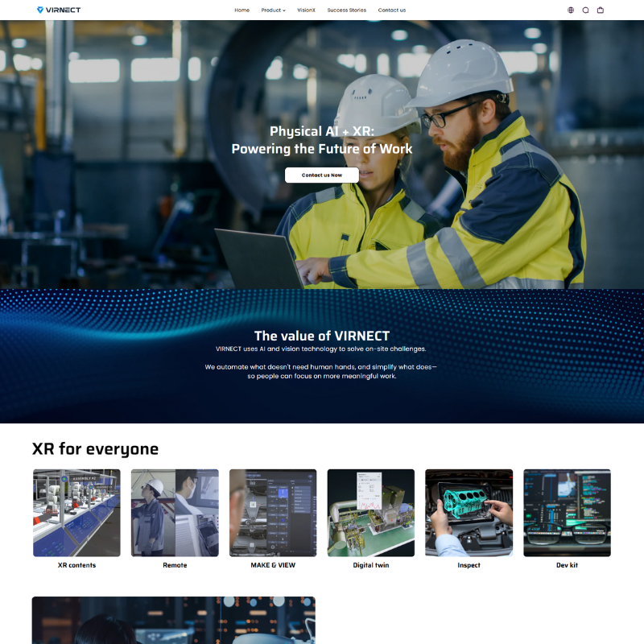Open the Dev kit thumbnail

(567, 513)
